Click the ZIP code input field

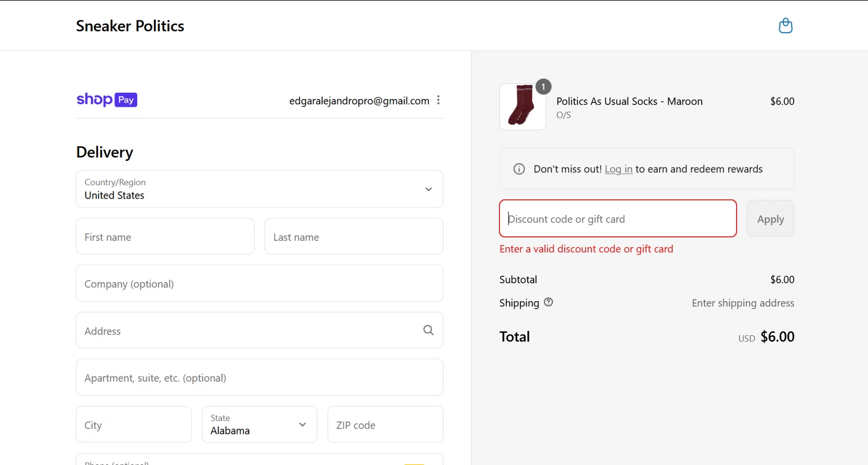(x=385, y=424)
